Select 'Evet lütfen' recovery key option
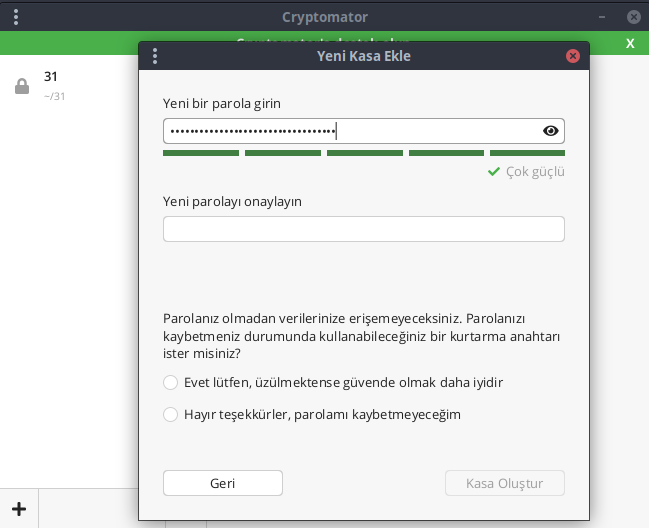Image resolution: width=649 pixels, height=528 pixels. click(170, 382)
